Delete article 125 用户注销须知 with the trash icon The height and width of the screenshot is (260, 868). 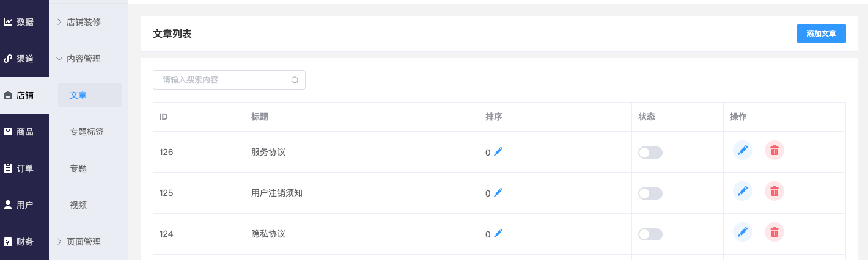point(774,191)
